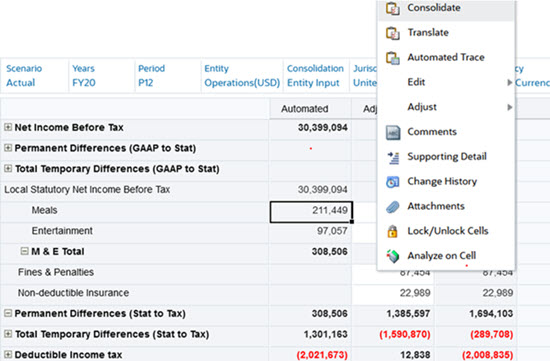Click value 1,385,597 in Permanent Differences row
The image size is (550, 361).
click(x=393, y=314)
